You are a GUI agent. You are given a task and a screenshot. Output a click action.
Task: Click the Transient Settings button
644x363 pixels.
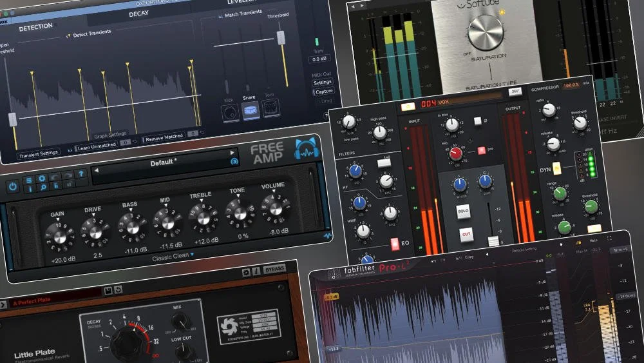point(38,153)
